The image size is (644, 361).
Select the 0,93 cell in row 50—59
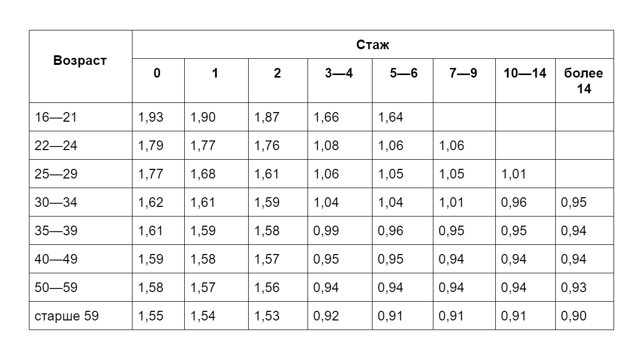pyautogui.click(x=584, y=287)
